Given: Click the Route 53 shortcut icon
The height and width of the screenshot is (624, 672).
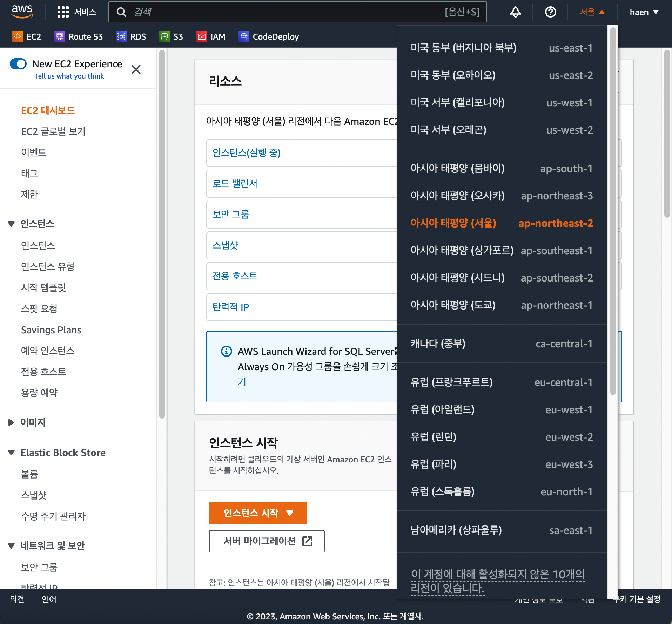Looking at the screenshot, I should [60, 36].
